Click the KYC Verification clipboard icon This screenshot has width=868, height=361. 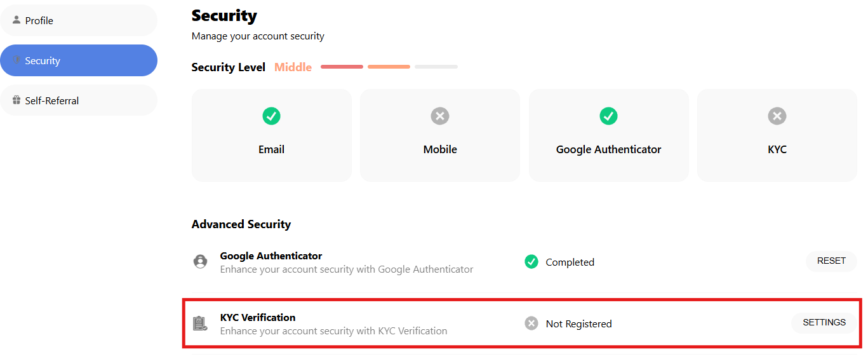200,324
